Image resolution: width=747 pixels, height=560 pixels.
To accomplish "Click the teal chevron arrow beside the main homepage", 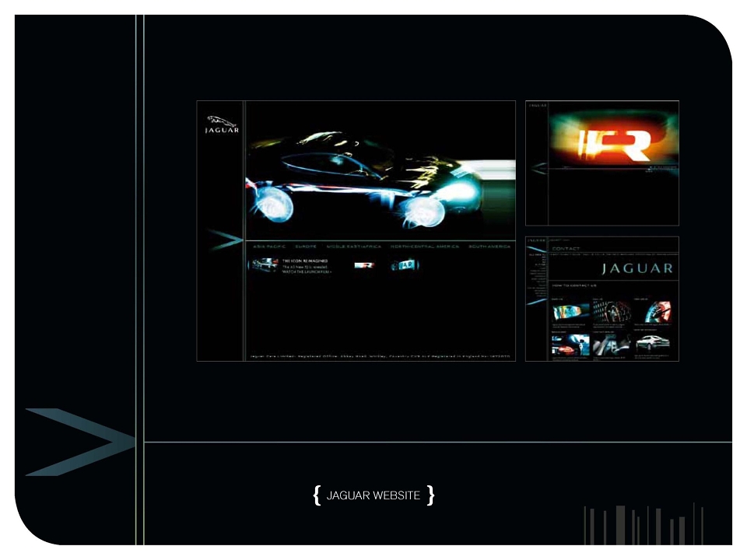I will pyautogui.click(x=225, y=240).
